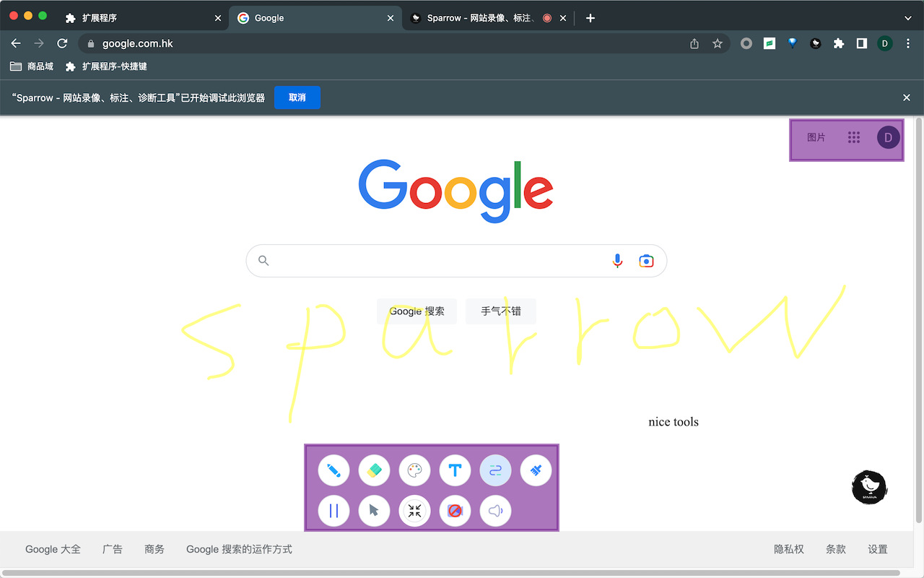Open the 图片 images link
924x578 pixels.
coord(816,137)
